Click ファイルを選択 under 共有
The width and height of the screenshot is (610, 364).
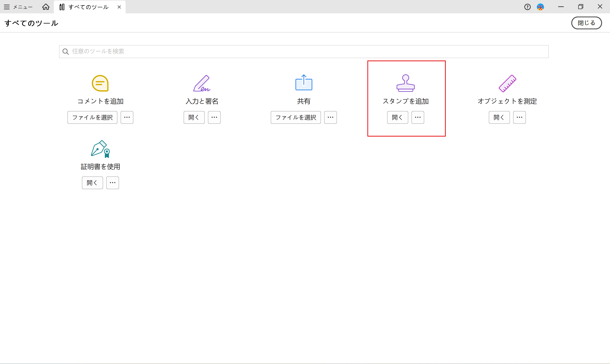(296, 117)
